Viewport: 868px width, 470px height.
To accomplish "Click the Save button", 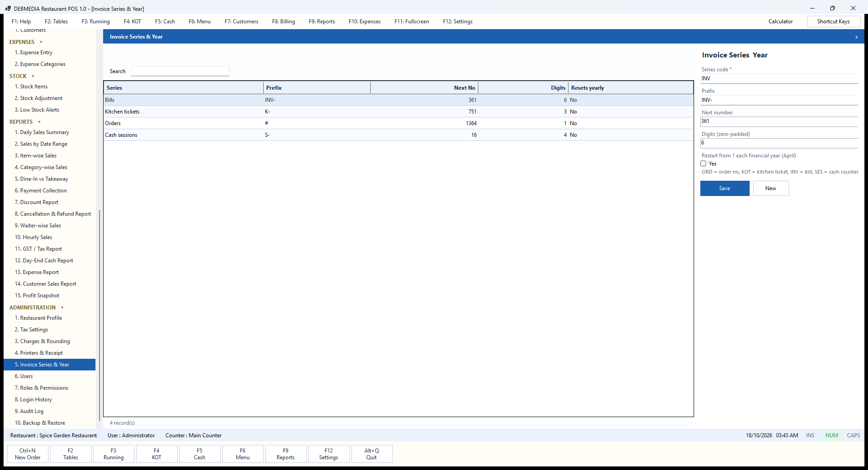I will 725,188.
